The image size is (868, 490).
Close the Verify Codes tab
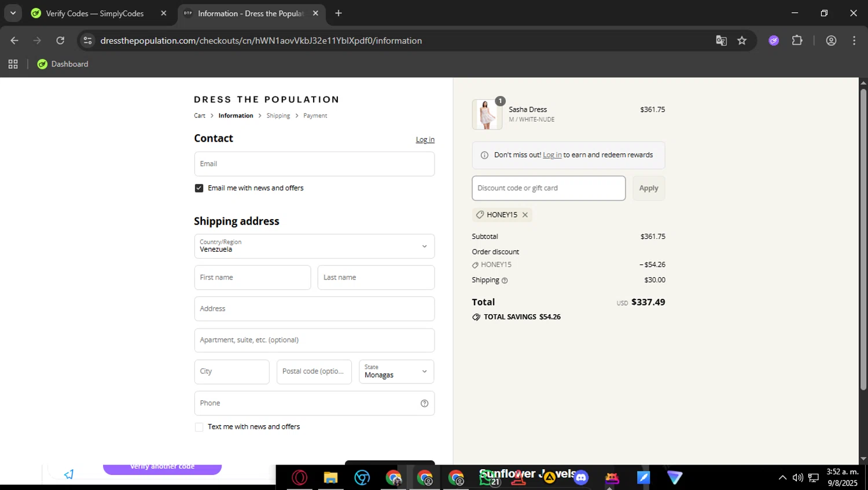click(164, 13)
